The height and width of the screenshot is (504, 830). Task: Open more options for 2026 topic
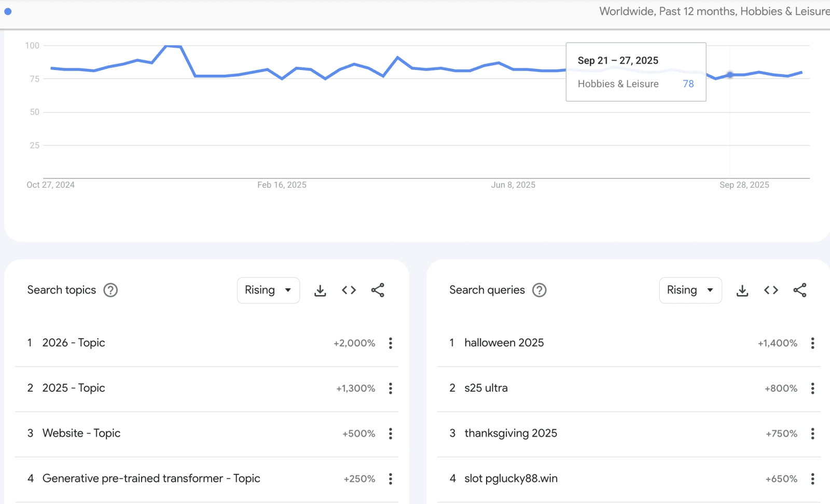pyautogui.click(x=391, y=343)
